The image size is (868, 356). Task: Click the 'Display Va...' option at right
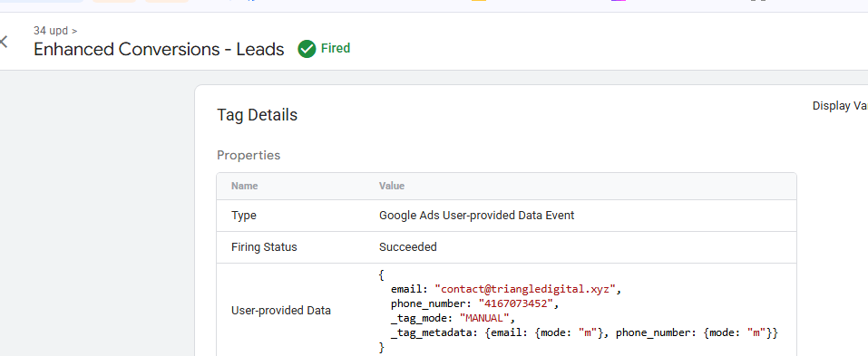840,106
